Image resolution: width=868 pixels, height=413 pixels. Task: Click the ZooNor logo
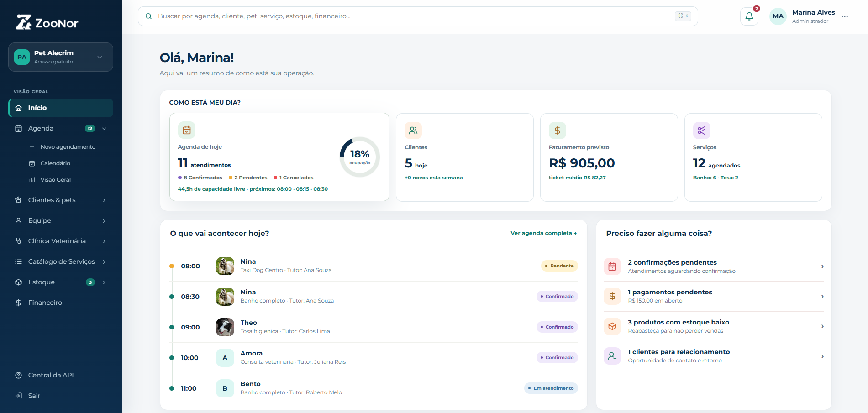click(x=47, y=22)
